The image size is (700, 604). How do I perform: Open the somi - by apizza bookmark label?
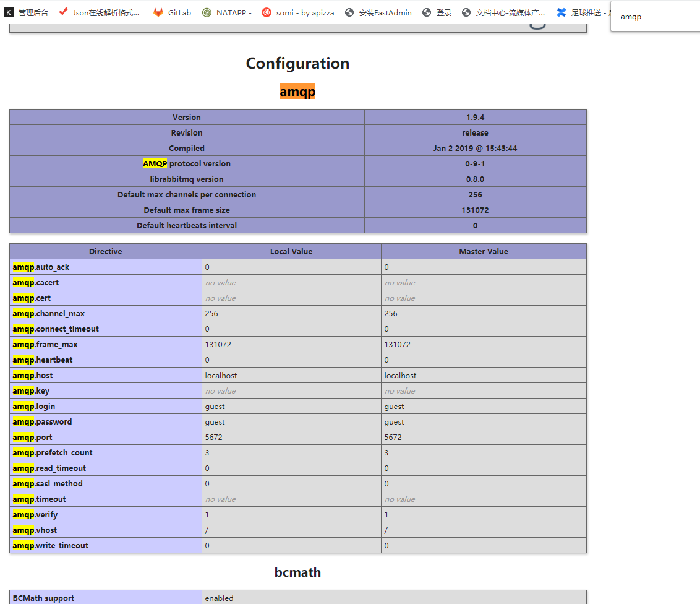click(305, 12)
